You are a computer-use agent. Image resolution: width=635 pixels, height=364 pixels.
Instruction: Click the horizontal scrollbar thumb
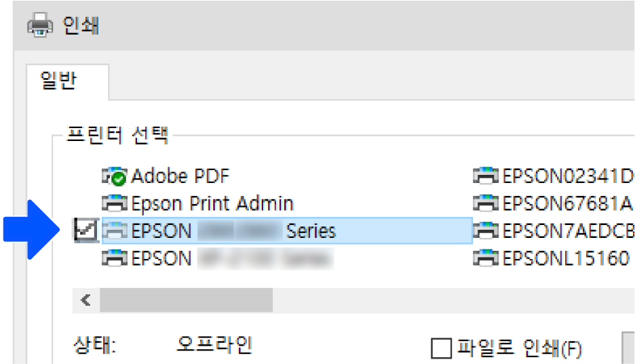click(185, 300)
